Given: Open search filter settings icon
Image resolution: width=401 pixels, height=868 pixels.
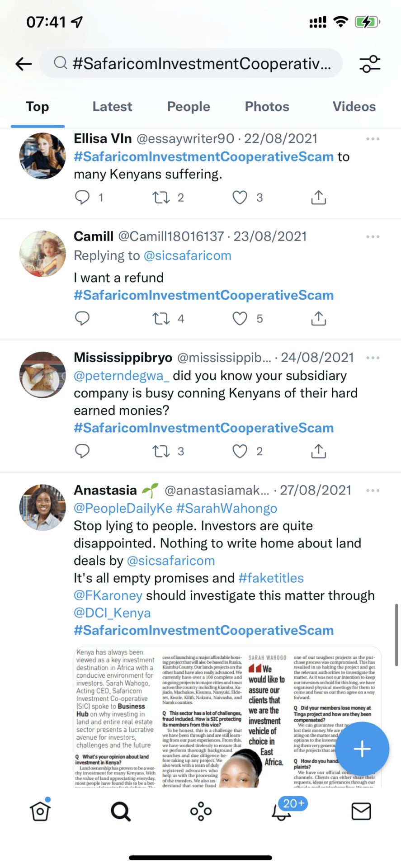Looking at the screenshot, I should (x=370, y=64).
